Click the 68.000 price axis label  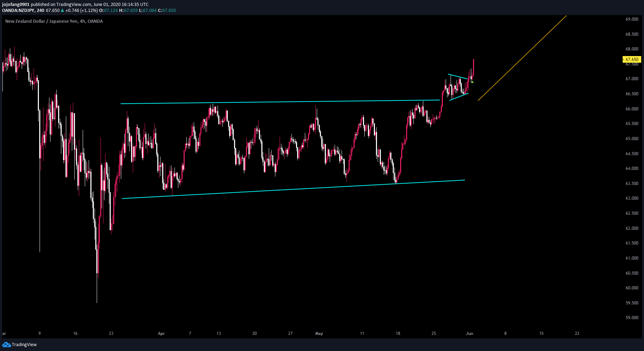point(632,49)
